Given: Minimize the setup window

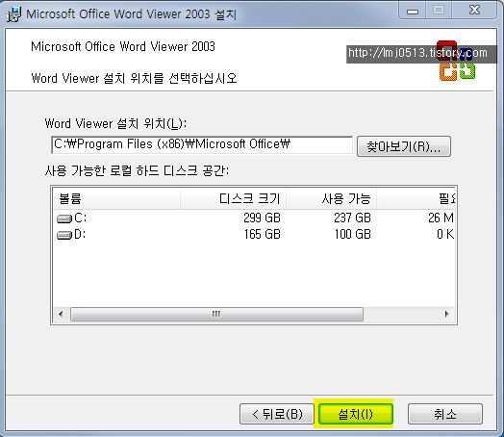Looking at the screenshot, I should pyautogui.click(x=413, y=11).
